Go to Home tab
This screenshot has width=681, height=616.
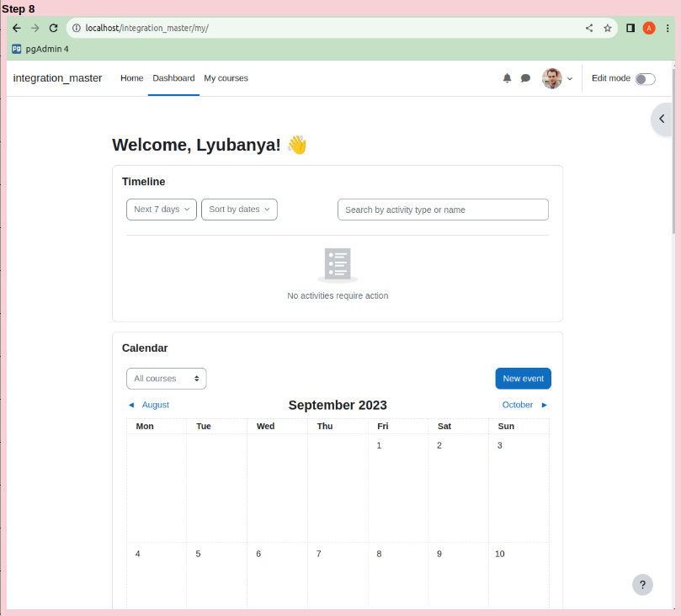point(131,78)
